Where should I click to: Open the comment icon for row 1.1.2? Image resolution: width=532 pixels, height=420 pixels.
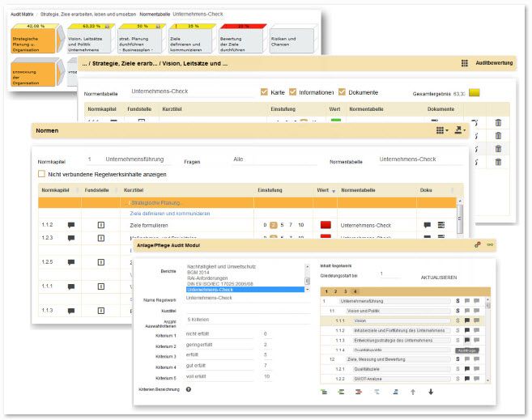click(71, 224)
